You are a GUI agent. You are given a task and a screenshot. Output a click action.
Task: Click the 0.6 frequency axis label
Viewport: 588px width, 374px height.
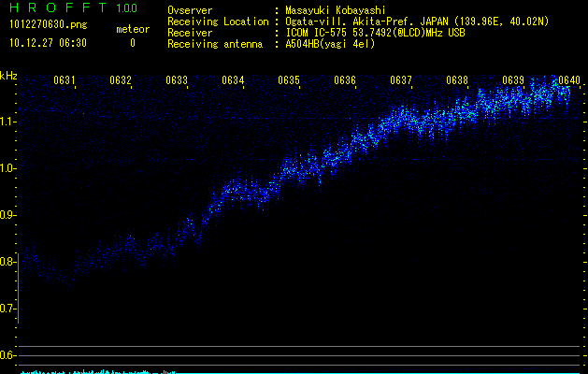(7, 355)
